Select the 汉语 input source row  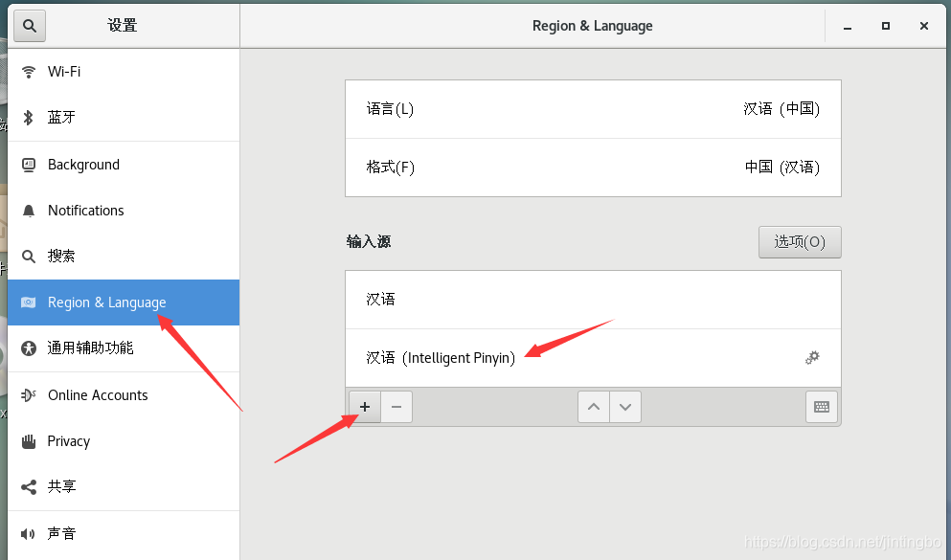point(593,300)
